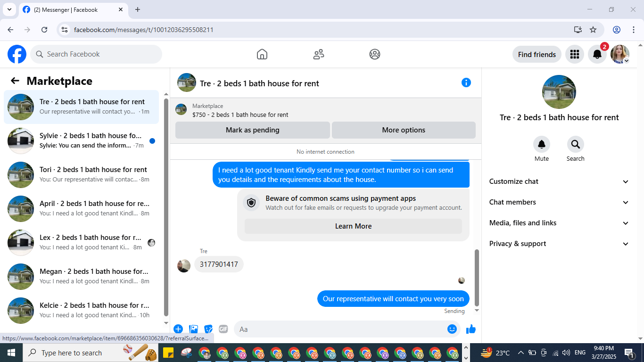
Task: Click the conversation list scrollbar
Action: pos(166,207)
